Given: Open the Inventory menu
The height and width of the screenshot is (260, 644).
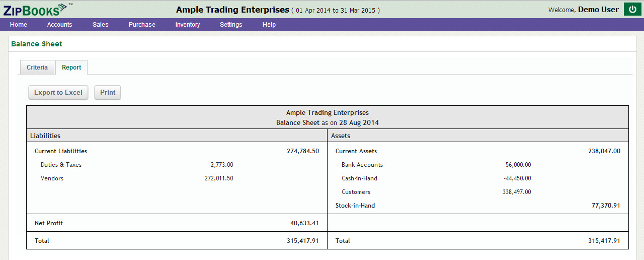Looking at the screenshot, I should click(x=187, y=25).
